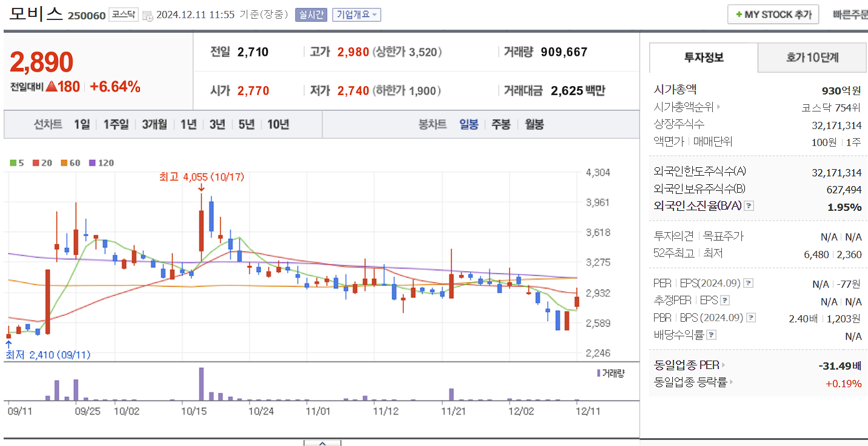Click the collapse arrow button below the chart
868x446 pixels.
click(322, 443)
